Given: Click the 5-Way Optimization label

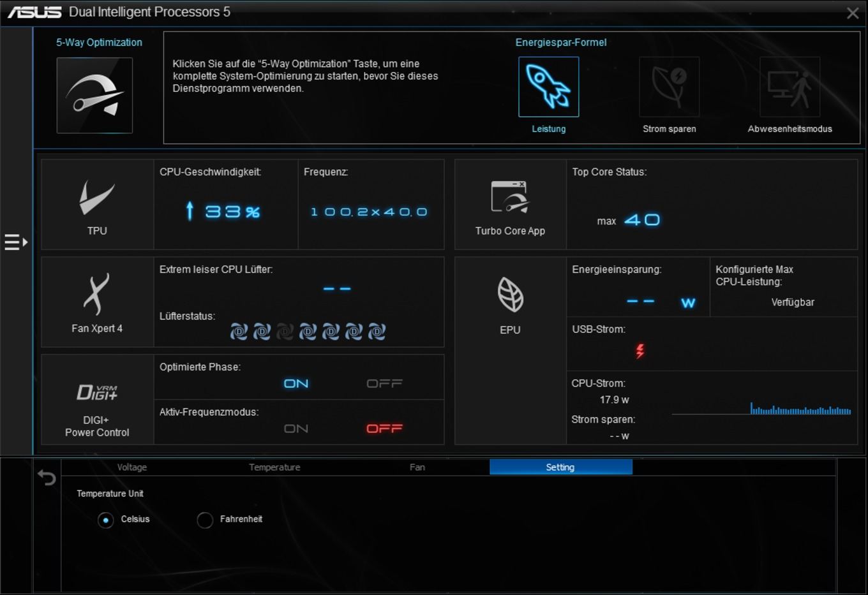Looking at the screenshot, I should [99, 42].
